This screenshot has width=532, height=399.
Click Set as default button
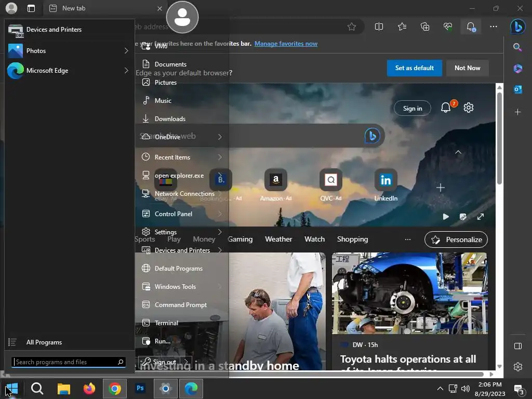point(414,68)
